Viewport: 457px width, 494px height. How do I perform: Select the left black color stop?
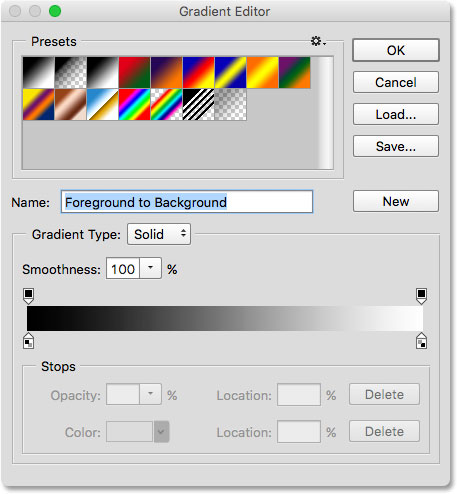pos(29,341)
